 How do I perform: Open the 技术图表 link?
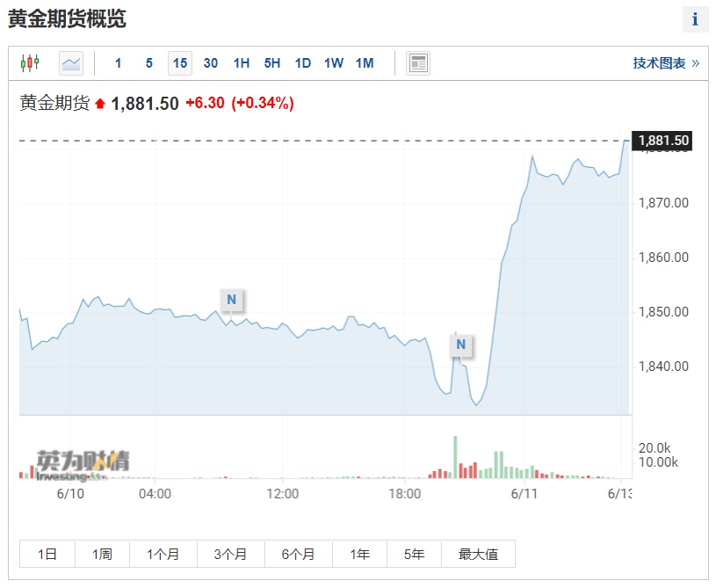coord(666,63)
